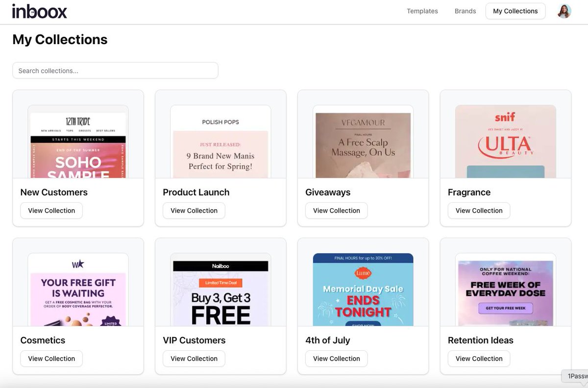Screen dimensions: 588x388
Task: View Collection for VIP Customers
Action: coord(194,359)
